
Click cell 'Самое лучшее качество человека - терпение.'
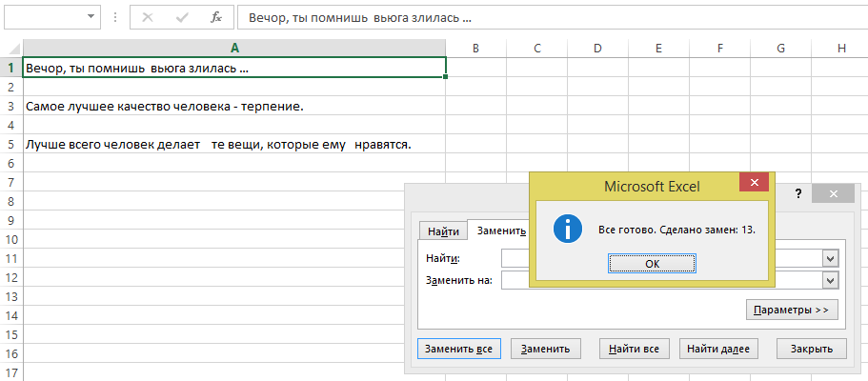(x=234, y=106)
